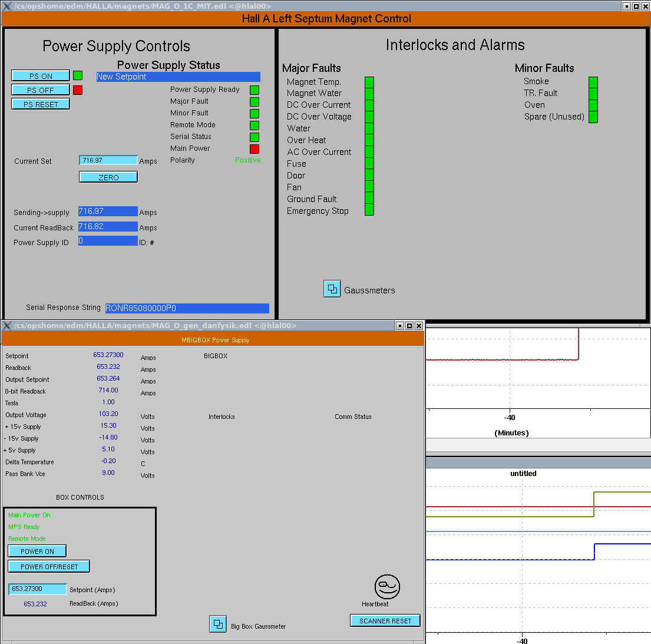Click the Current ReadBack value 716.82

108,227
